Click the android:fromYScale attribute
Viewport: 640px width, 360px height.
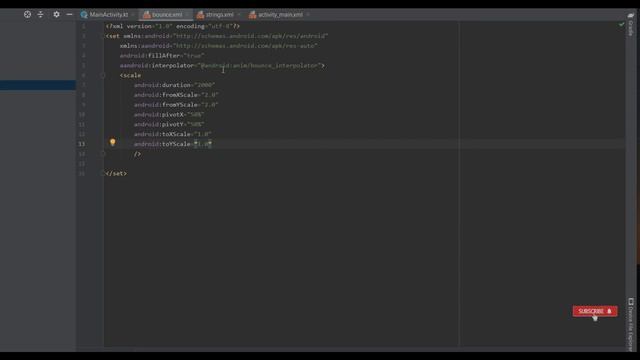coord(176,104)
